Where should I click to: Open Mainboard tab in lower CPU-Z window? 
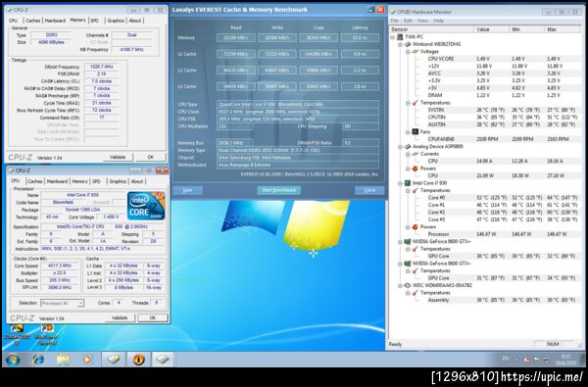[57, 181]
